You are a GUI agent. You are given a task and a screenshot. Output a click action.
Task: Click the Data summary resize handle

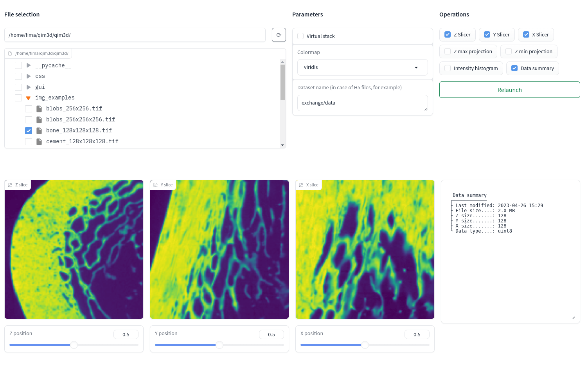[x=573, y=317]
